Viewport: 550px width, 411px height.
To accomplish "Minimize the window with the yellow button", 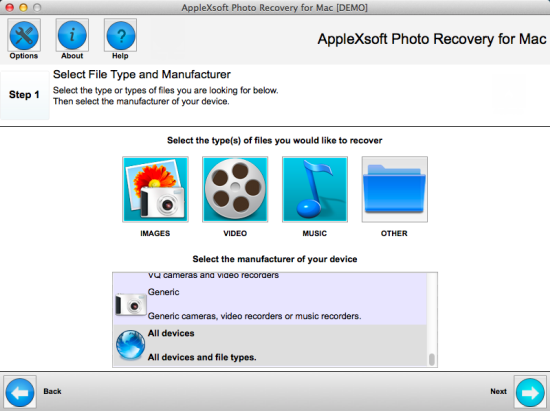I will pyautogui.click(x=24, y=7).
